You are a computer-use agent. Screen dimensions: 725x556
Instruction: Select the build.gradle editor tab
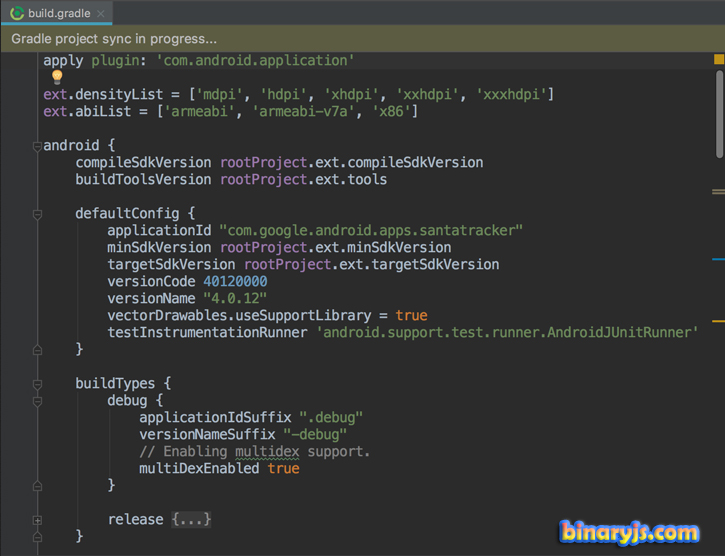(x=56, y=13)
